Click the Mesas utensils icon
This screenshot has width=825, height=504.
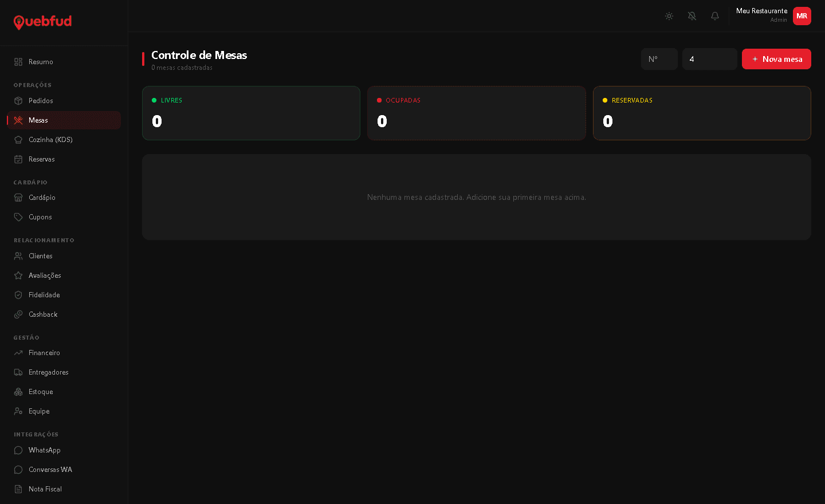(x=18, y=120)
